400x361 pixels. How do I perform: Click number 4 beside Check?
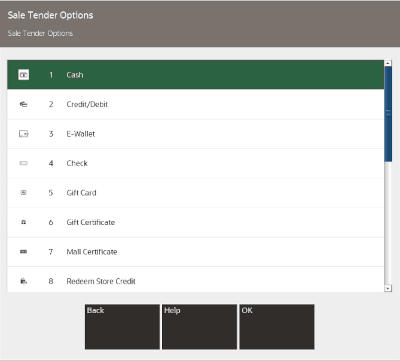coord(51,163)
